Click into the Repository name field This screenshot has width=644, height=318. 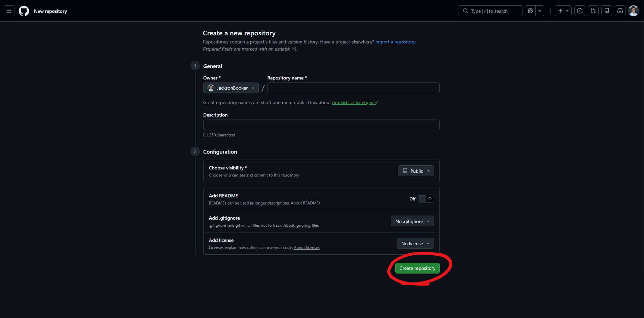point(353,88)
